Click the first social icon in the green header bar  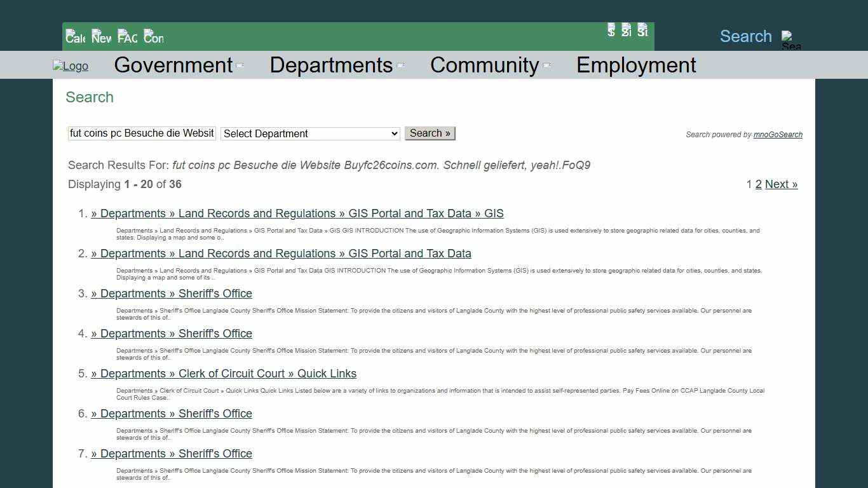[x=611, y=30]
